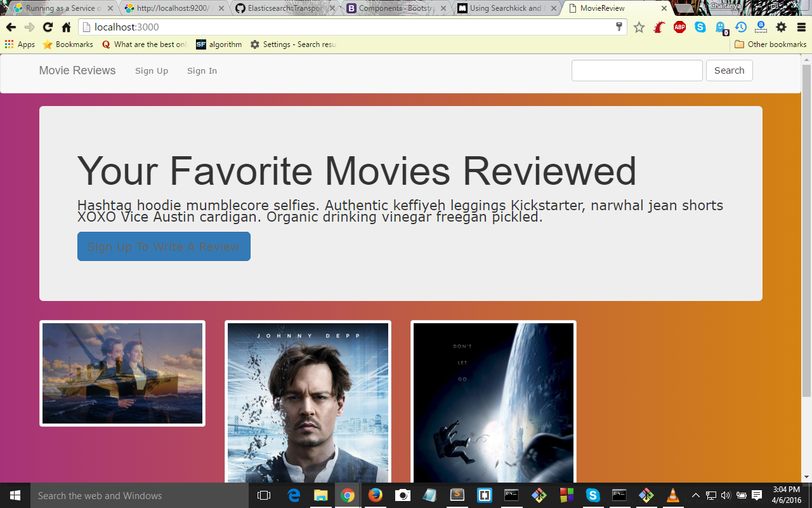Click volume icon in system tray
812x508 pixels.
click(x=726, y=495)
